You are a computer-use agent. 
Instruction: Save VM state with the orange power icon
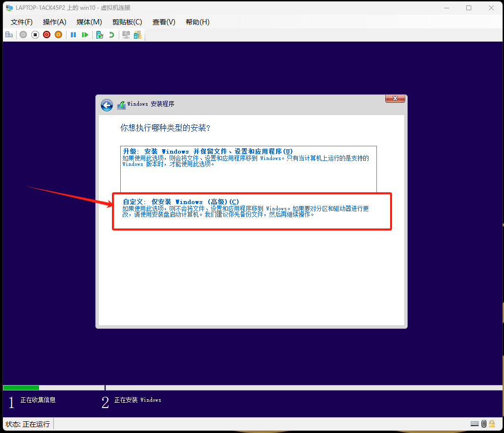(58, 35)
